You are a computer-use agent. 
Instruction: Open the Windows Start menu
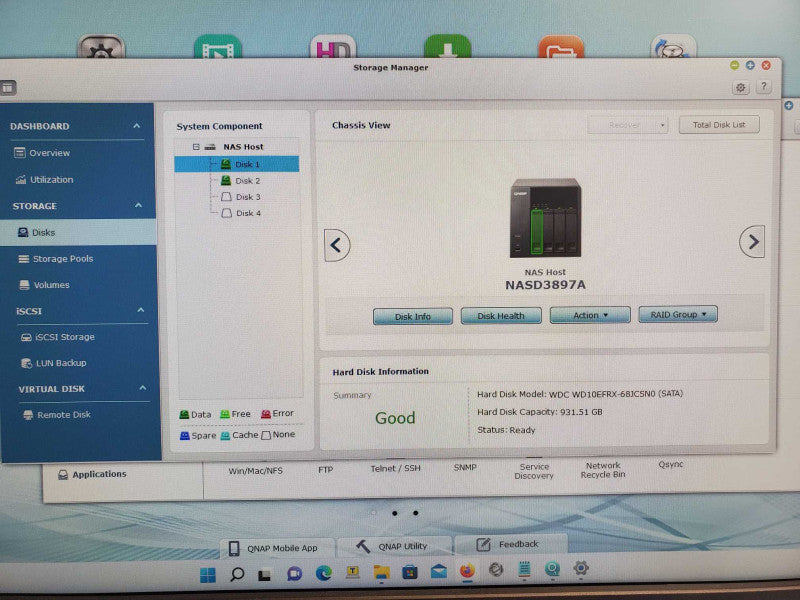tap(208, 576)
